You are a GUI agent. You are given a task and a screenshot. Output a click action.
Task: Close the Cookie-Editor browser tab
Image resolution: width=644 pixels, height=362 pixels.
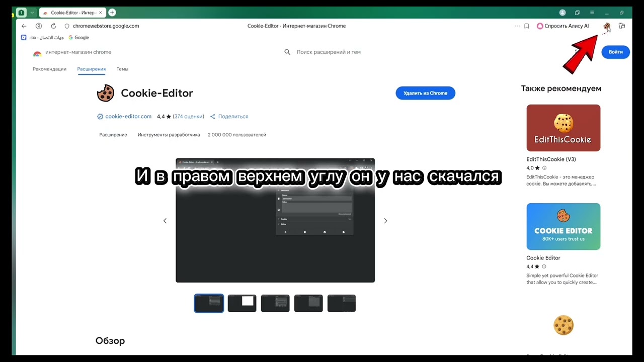[101, 13]
